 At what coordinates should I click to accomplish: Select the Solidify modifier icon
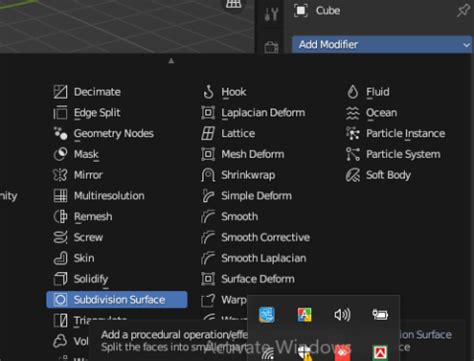pyautogui.click(x=60, y=279)
